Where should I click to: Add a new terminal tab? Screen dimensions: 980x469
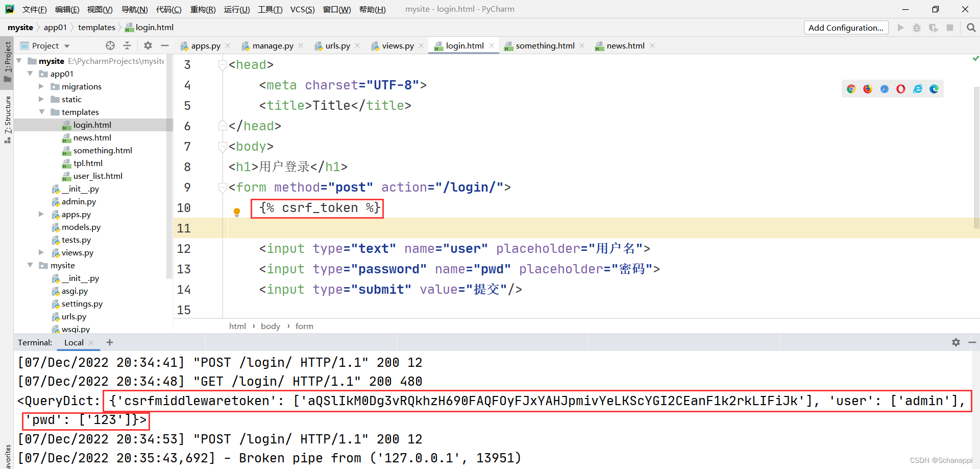pyautogui.click(x=110, y=342)
